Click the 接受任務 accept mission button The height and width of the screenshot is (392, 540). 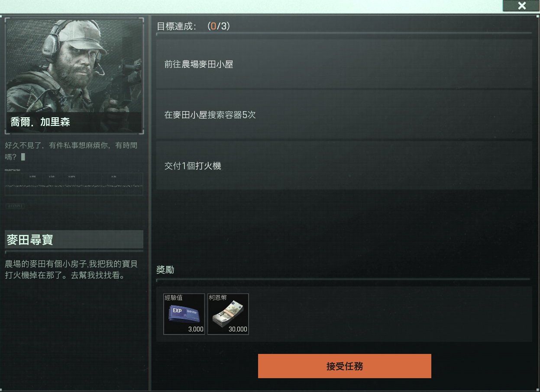pyautogui.click(x=344, y=366)
